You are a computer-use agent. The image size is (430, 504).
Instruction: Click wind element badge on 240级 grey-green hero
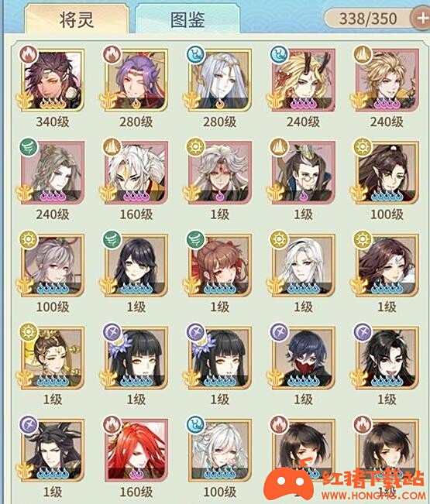coord(29,146)
